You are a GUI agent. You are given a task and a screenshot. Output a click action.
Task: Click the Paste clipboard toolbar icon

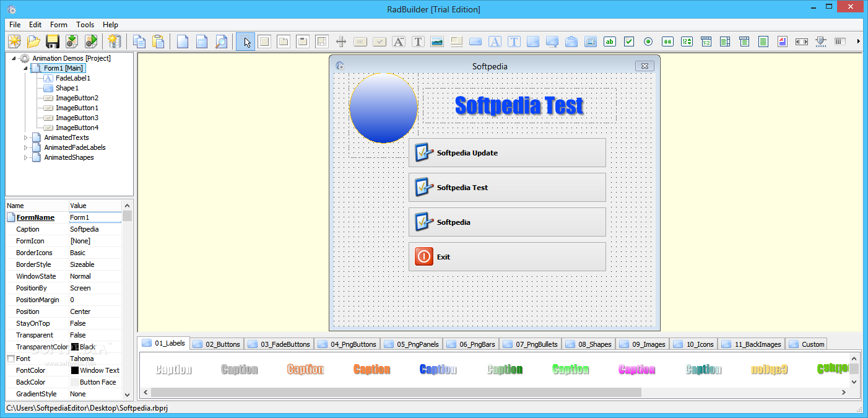click(159, 41)
